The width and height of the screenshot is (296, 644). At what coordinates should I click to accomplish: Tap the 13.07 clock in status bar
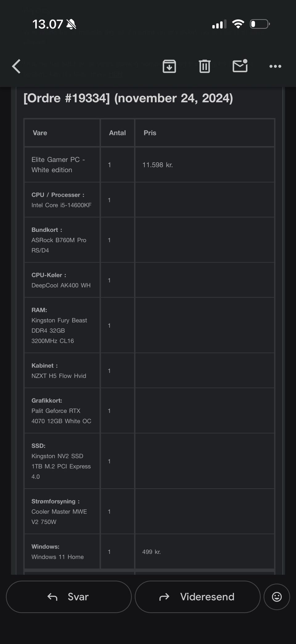[47, 24]
